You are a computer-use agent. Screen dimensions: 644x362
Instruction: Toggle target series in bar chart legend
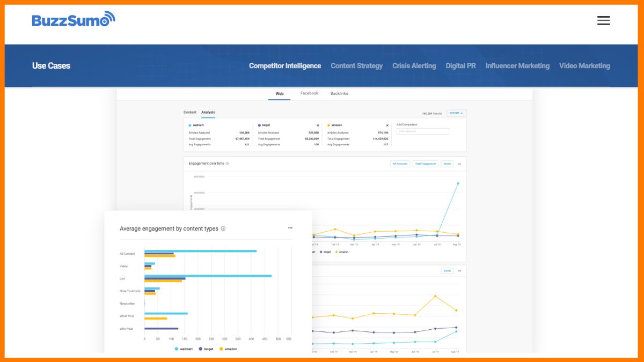coord(206,349)
